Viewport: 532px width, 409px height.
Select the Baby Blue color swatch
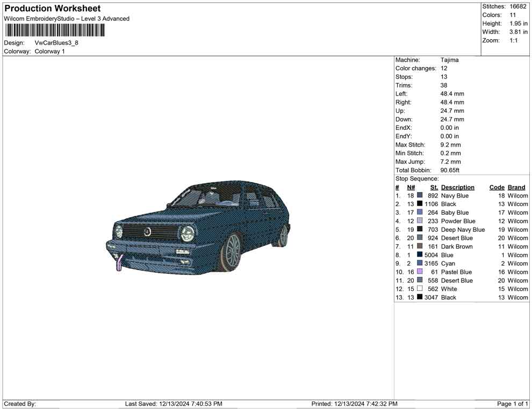pos(420,213)
